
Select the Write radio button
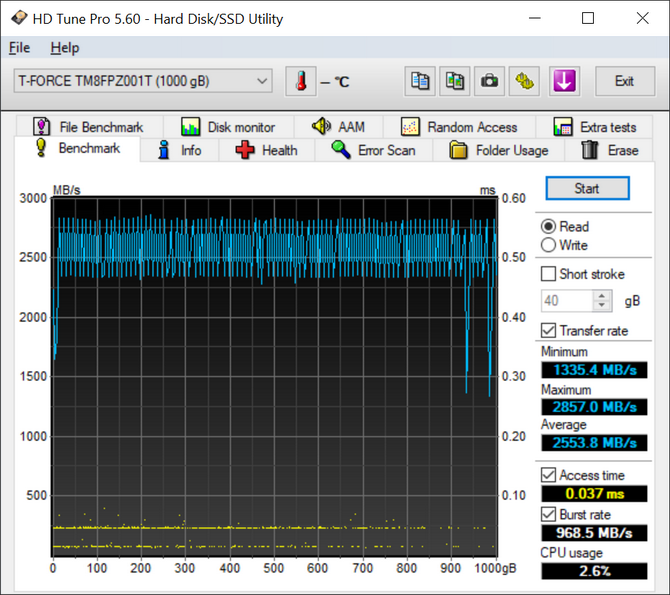click(x=548, y=245)
